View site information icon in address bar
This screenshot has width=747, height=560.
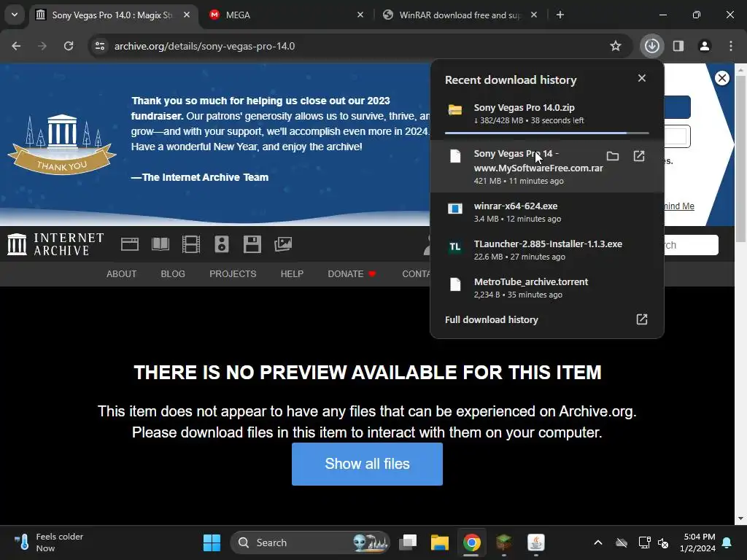click(x=100, y=46)
